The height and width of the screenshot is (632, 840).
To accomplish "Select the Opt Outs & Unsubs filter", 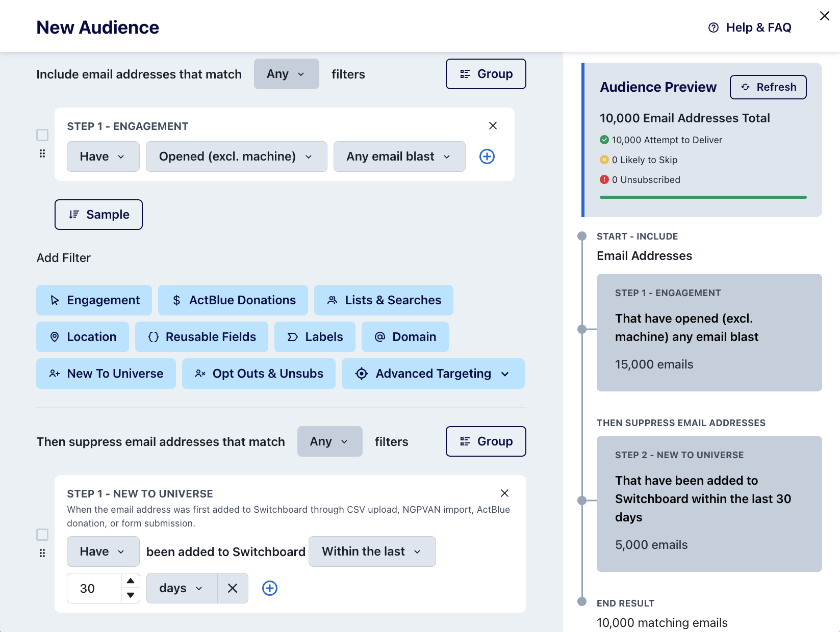I will [259, 374].
